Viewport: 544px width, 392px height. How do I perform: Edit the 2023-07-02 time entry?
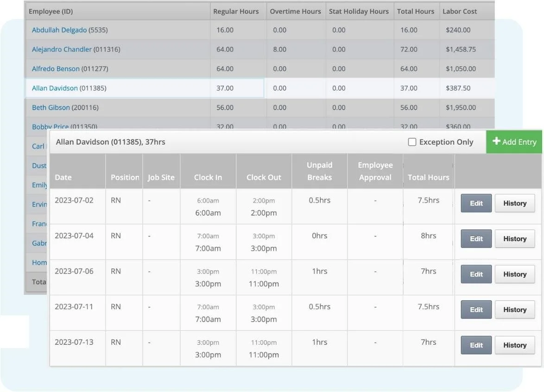click(476, 203)
